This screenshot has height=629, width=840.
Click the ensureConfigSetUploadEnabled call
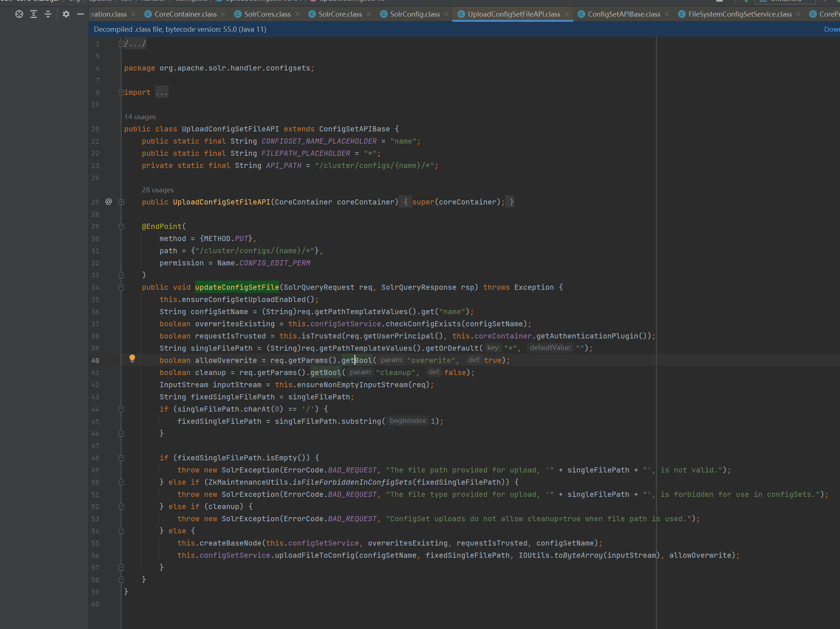tap(244, 299)
